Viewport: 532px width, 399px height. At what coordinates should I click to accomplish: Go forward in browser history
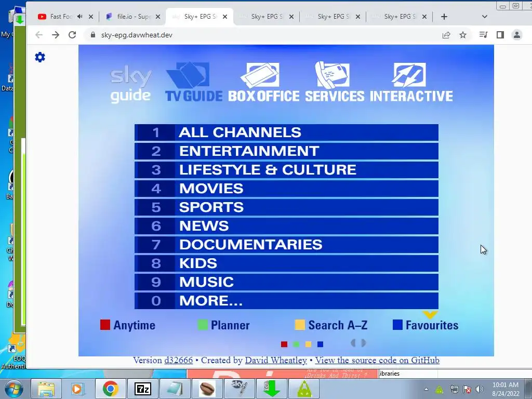coord(56,35)
